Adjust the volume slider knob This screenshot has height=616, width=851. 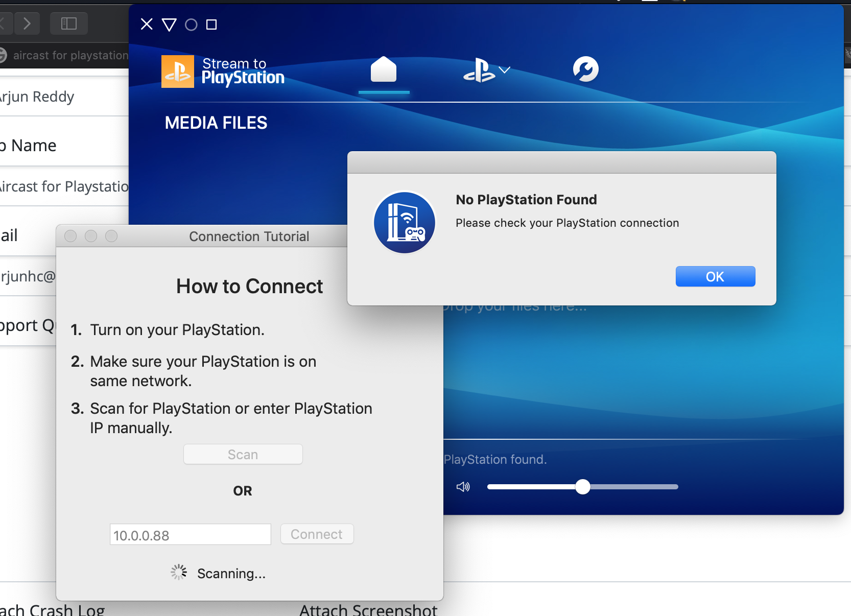[x=583, y=487]
